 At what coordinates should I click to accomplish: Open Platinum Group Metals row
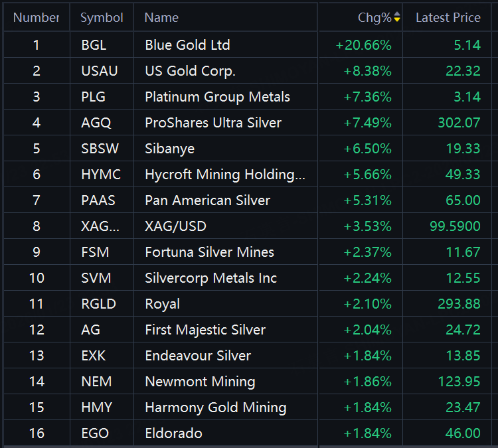point(217,97)
